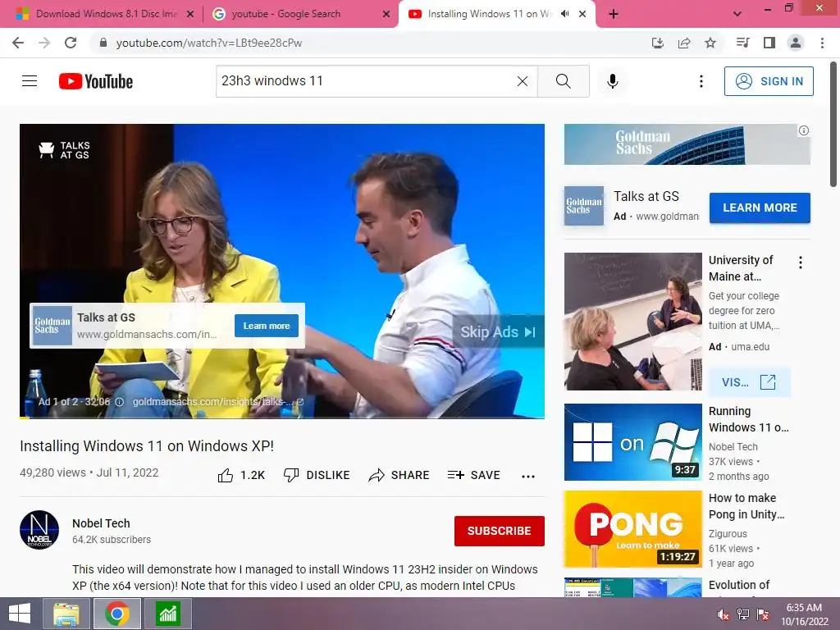
Task: Open YouTube settings three-dot menu
Action: 701,81
